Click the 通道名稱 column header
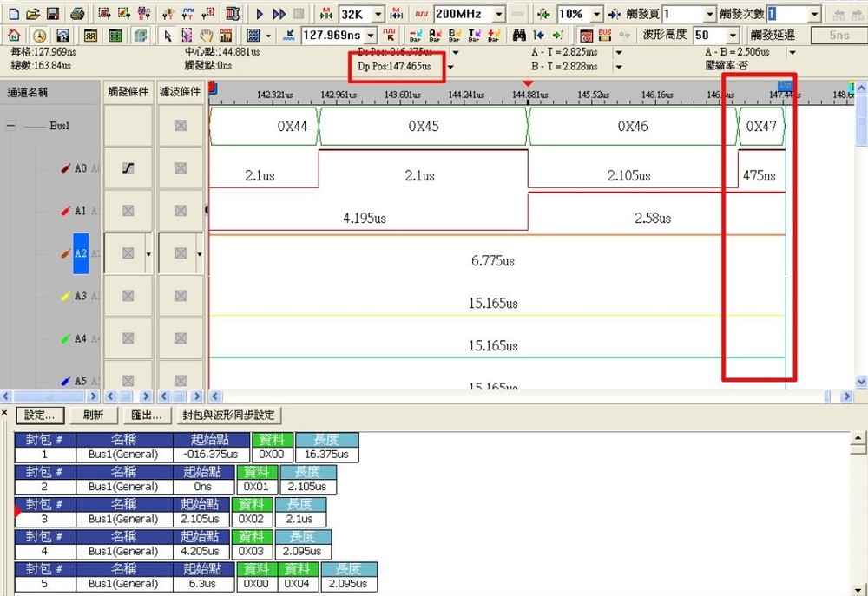Image resolution: width=868 pixels, height=596 pixels. 50,92
